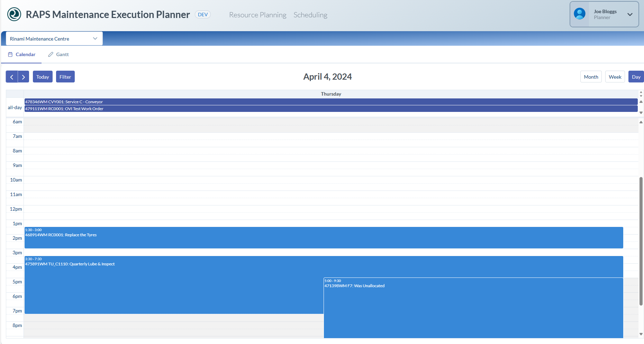Jump to Today
This screenshot has width=644, height=344.
click(43, 77)
